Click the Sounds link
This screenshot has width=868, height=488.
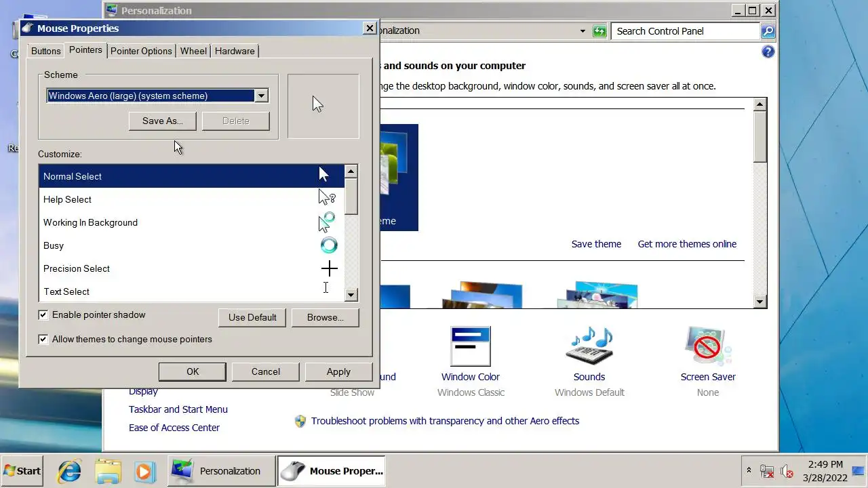[x=589, y=377]
